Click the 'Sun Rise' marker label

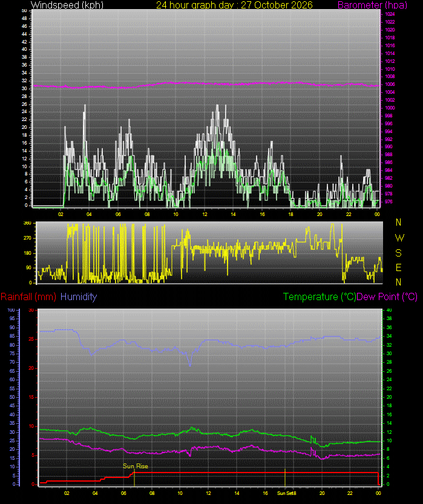click(x=136, y=466)
